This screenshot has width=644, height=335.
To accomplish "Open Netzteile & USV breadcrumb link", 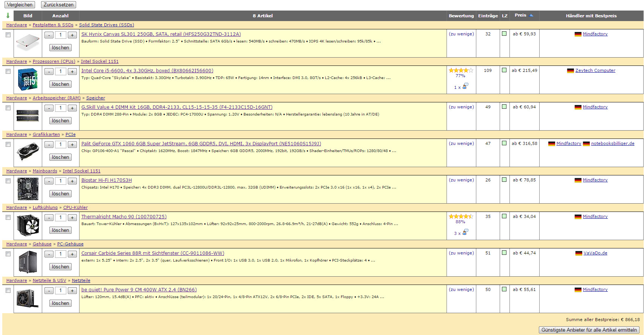I will pos(49,280).
